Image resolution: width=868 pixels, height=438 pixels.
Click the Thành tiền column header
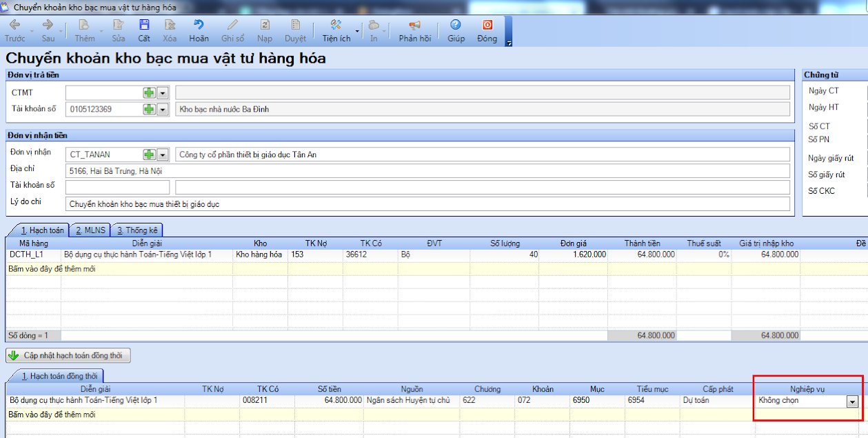click(643, 243)
